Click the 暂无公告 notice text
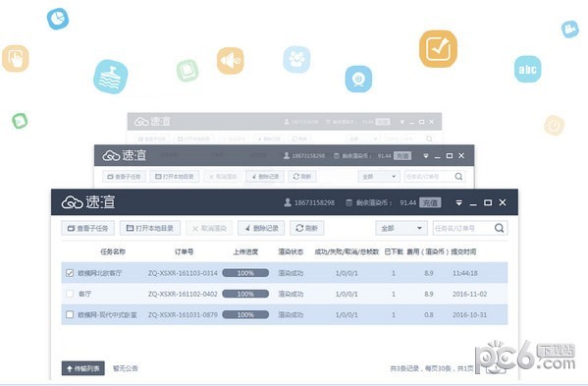The image size is (588, 386). (x=126, y=368)
